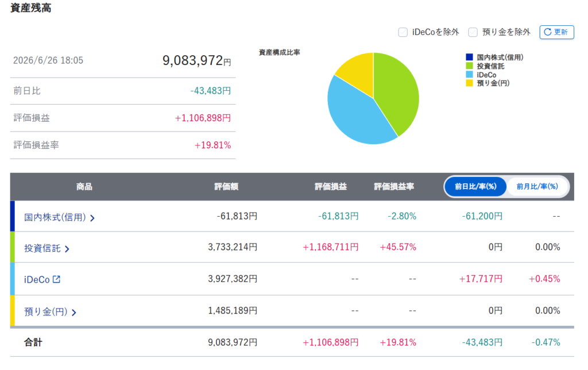Open the iDeCo link
Viewport: 588px width, 370px height.
pyautogui.click(x=37, y=280)
